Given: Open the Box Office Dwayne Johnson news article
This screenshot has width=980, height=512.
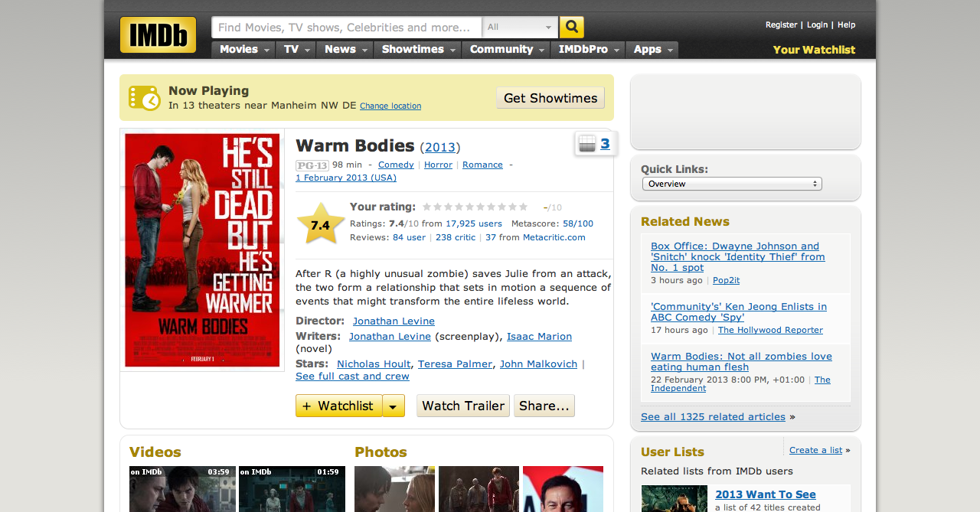Looking at the screenshot, I should (x=738, y=257).
